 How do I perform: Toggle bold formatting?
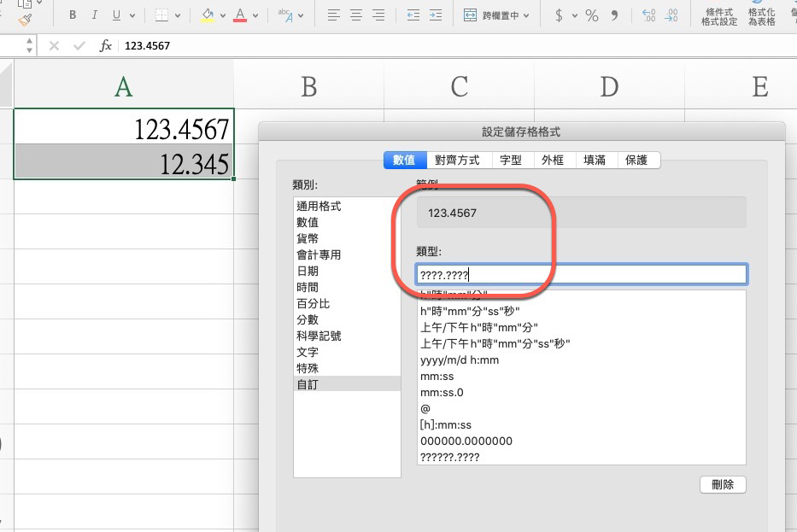[x=72, y=15]
